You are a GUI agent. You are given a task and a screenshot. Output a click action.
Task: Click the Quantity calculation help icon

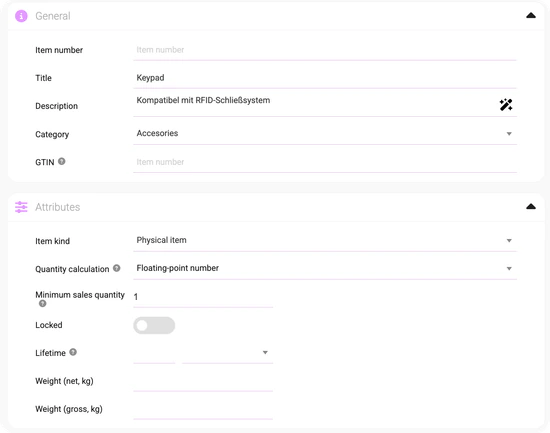coord(116,268)
